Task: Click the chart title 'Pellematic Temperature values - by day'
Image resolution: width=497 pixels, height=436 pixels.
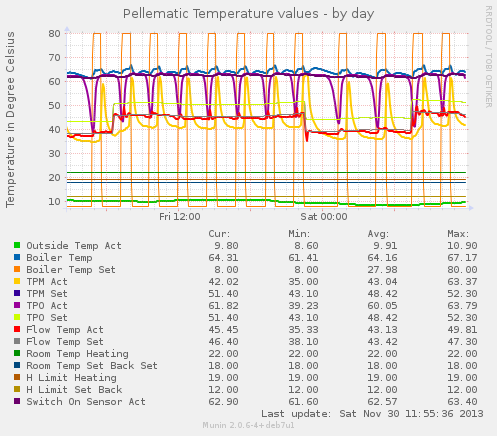Action: (x=249, y=14)
